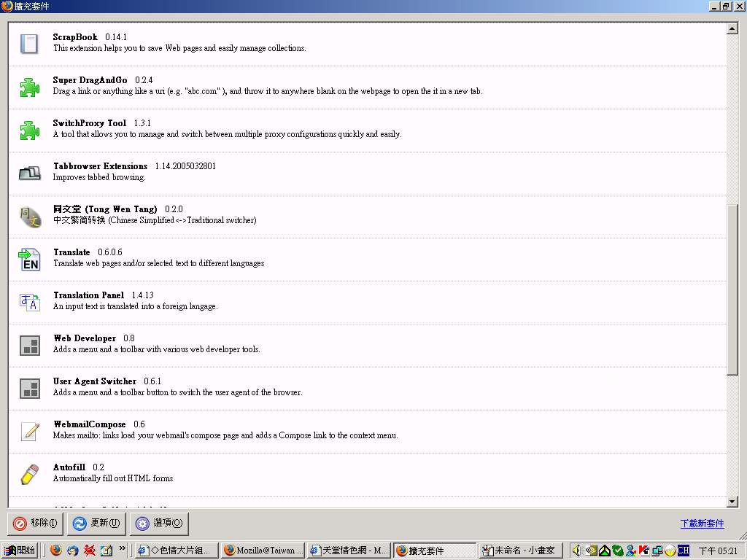Launch Firefox from quick launch bar
The image size is (747, 560).
[56, 551]
